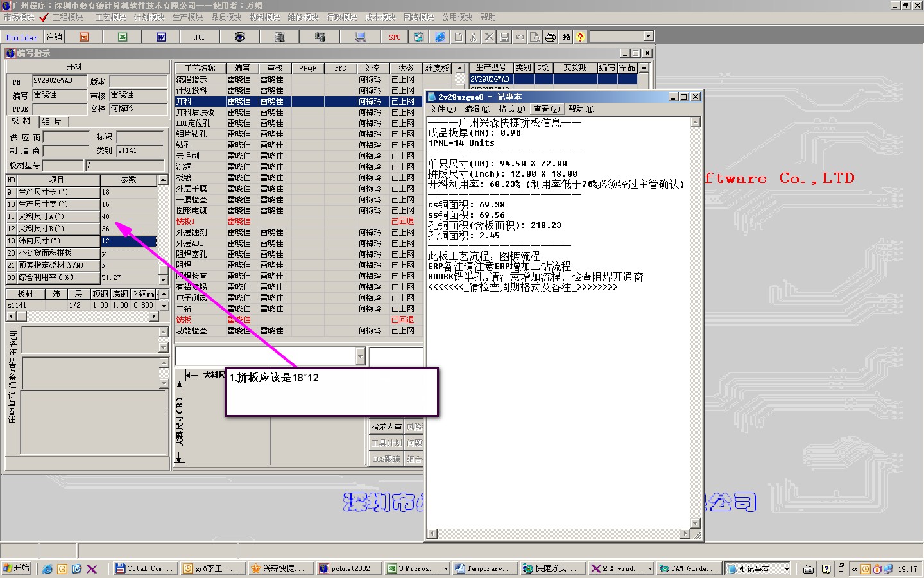Click the X delete toolbar icon

coord(489,37)
